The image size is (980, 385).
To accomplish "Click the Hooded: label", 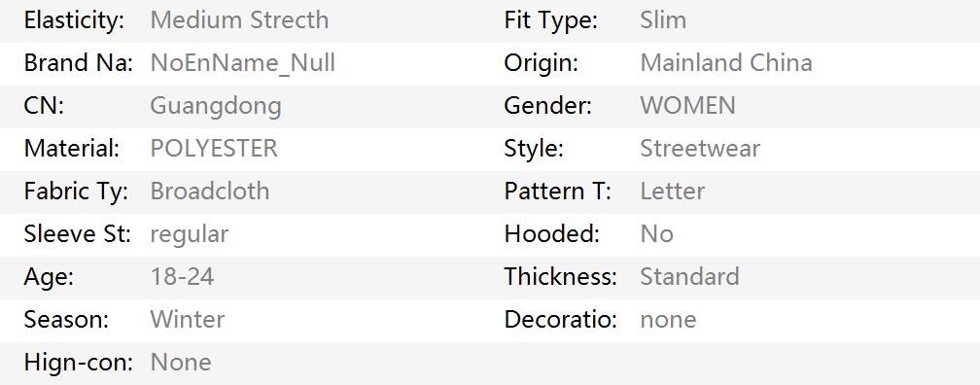I will click(552, 233).
